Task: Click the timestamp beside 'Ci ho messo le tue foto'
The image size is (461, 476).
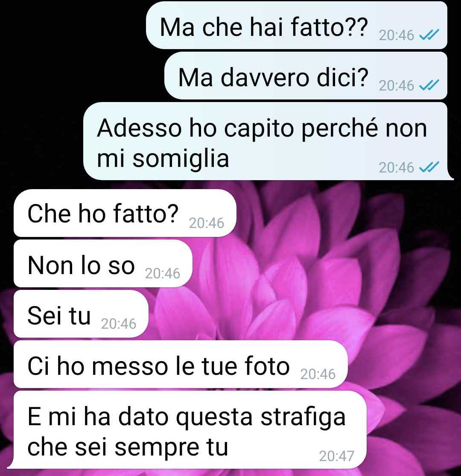Action: pos(318,374)
